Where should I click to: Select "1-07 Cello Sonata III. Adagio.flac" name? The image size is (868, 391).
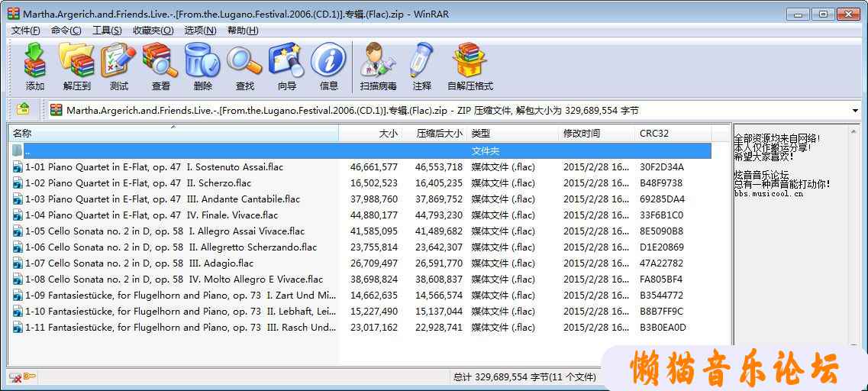(x=140, y=263)
